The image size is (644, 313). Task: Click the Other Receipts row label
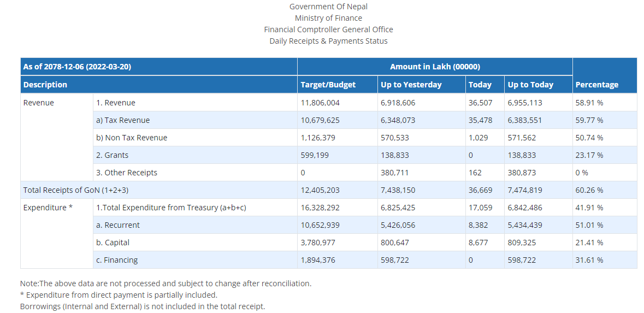(x=127, y=173)
